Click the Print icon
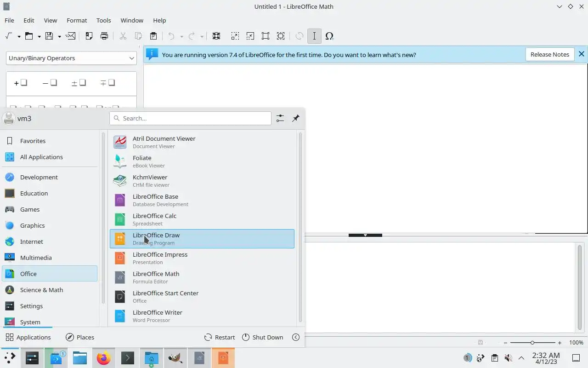Viewport: 588px width, 368px height. click(104, 36)
